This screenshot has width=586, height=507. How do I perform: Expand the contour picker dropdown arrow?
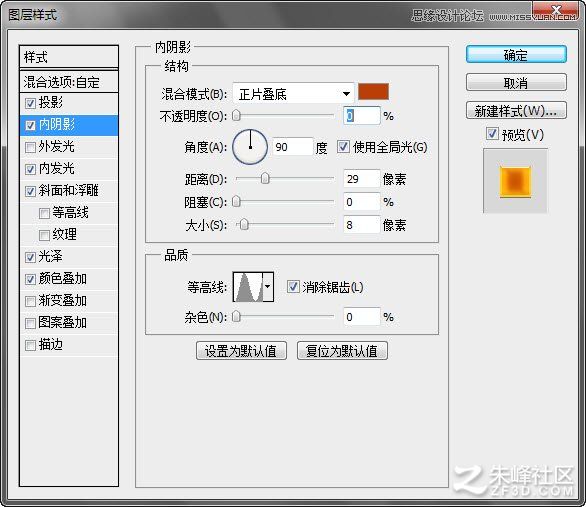click(x=268, y=287)
